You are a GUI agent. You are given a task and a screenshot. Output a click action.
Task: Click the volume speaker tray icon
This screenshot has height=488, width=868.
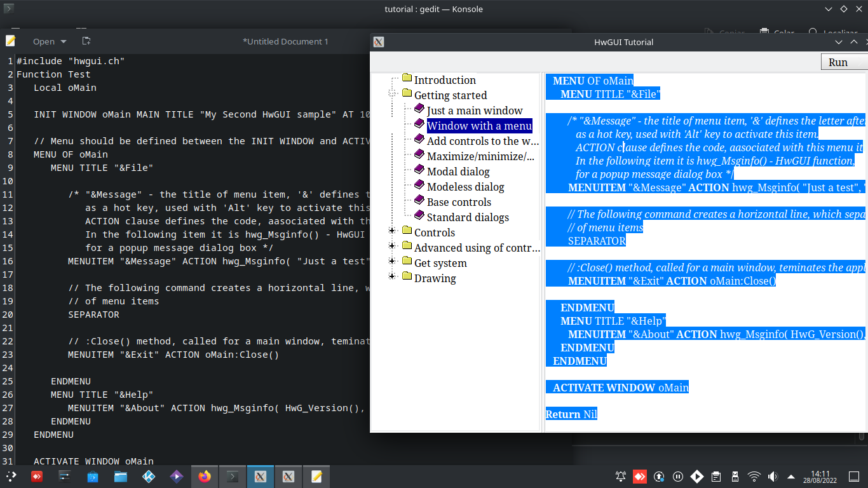(773, 476)
